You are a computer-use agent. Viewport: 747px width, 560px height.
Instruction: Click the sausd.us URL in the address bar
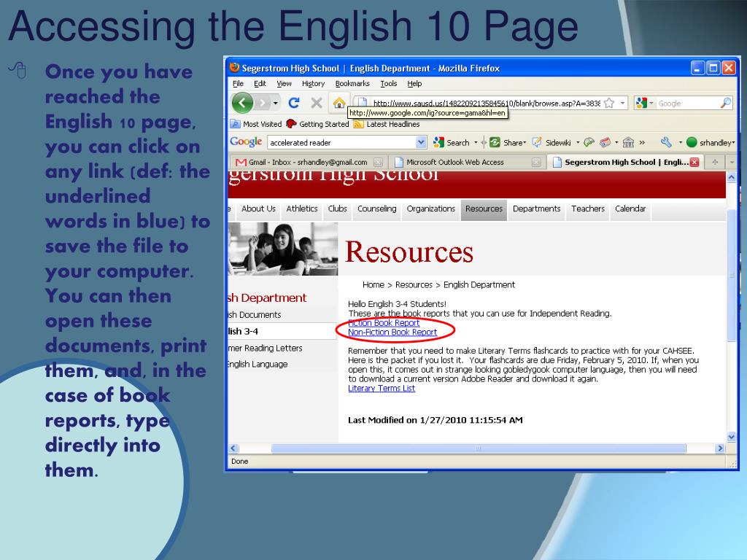[x=486, y=104]
